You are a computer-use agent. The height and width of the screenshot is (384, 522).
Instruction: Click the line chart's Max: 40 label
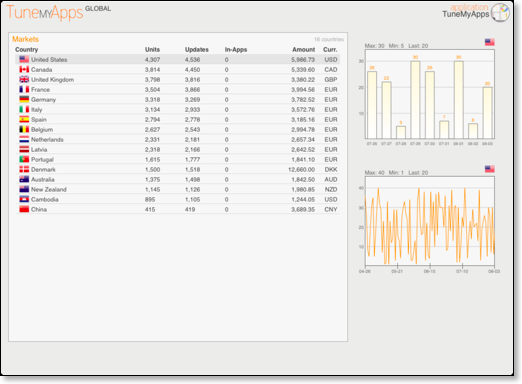(x=374, y=173)
